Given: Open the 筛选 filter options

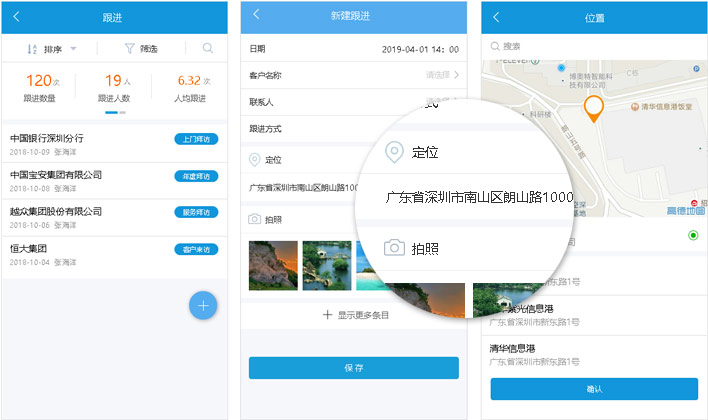Looking at the screenshot, I should (x=140, y=48).
